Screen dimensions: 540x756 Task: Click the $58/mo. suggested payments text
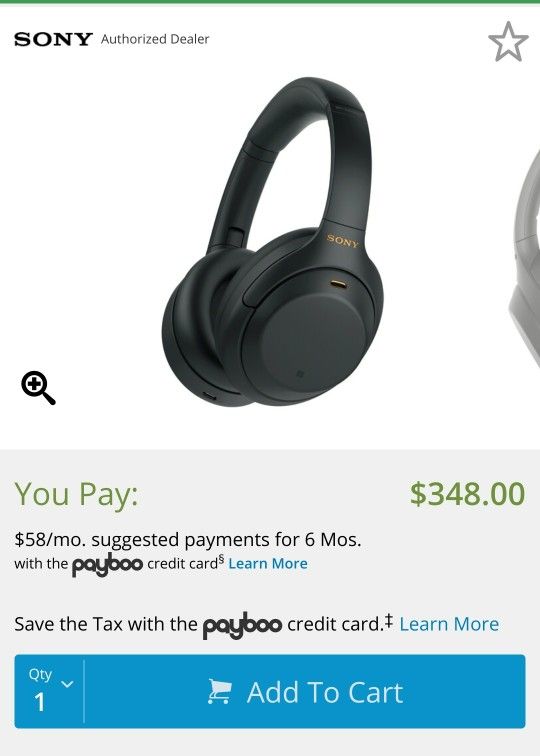188,540
